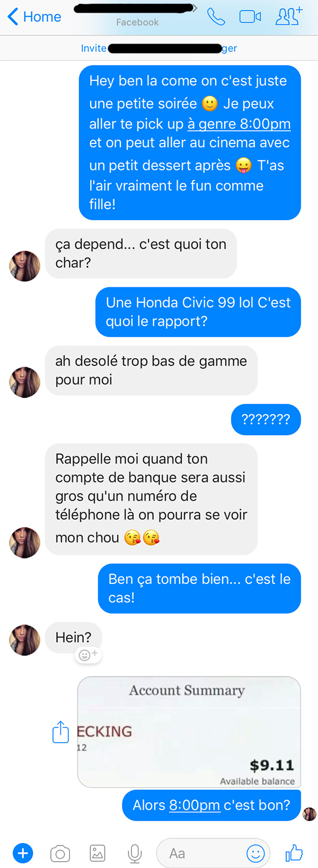Tap the Invite to Messenger link
Screen dimensions: 318x868
pyautogui.click(x=159, y=48)
